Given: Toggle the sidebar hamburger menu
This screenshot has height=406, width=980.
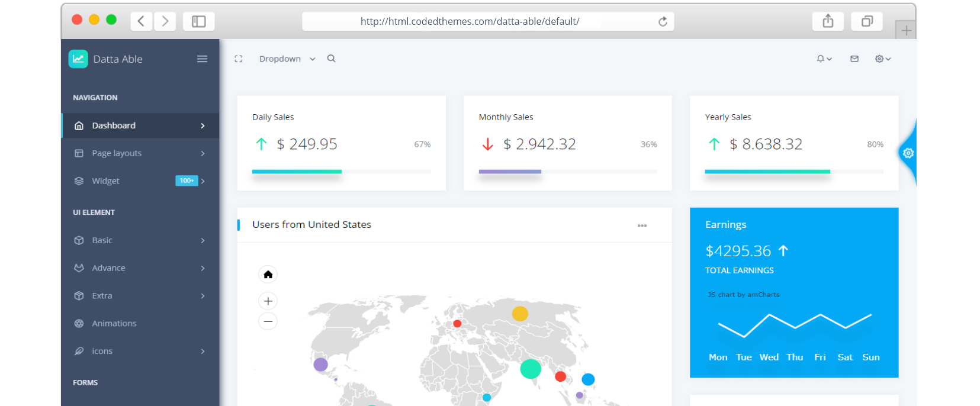Looking at the screenshot, I should [202, 59].
